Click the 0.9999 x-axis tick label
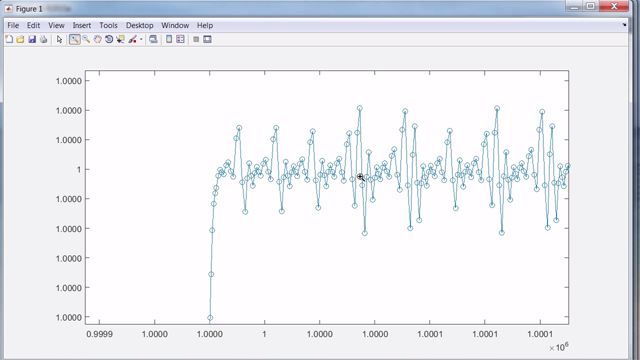Screen dimensions: 640x360 (99, 334)
